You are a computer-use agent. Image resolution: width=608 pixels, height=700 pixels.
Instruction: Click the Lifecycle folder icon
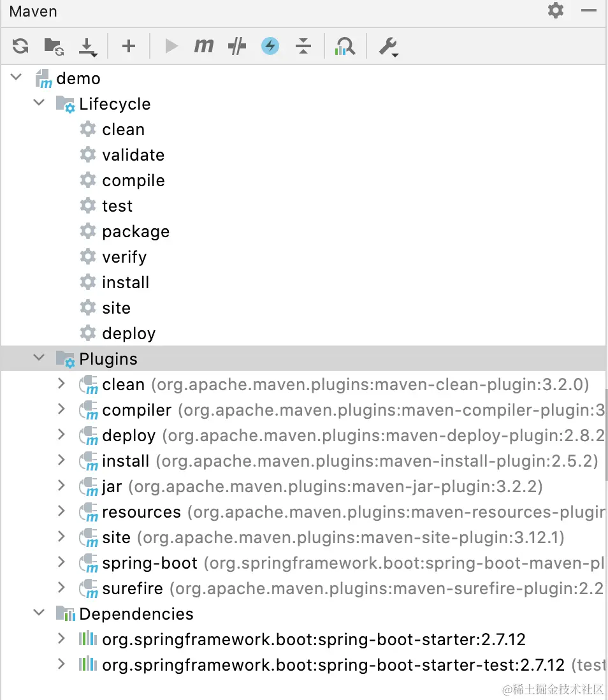65,104
